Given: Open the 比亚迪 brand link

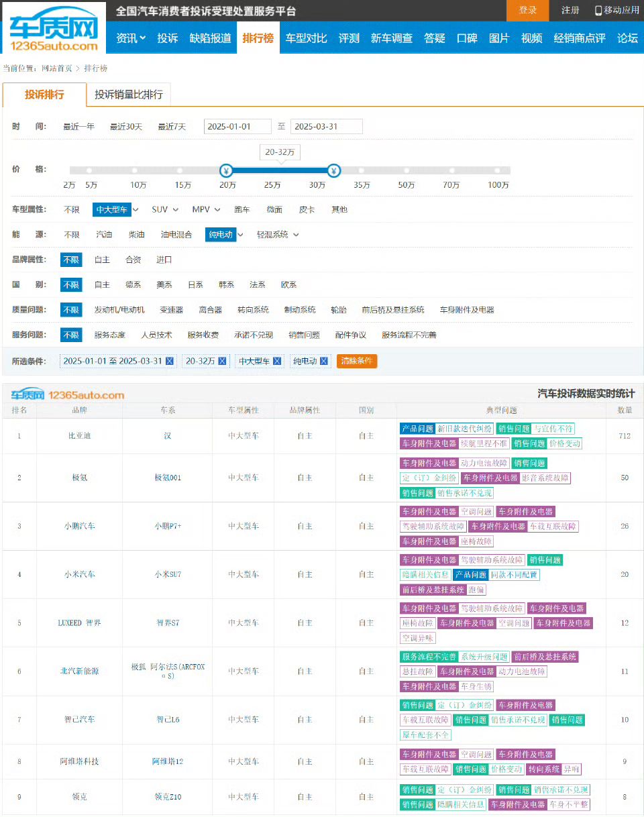Looking at the screenshot, I should (79, 435).
